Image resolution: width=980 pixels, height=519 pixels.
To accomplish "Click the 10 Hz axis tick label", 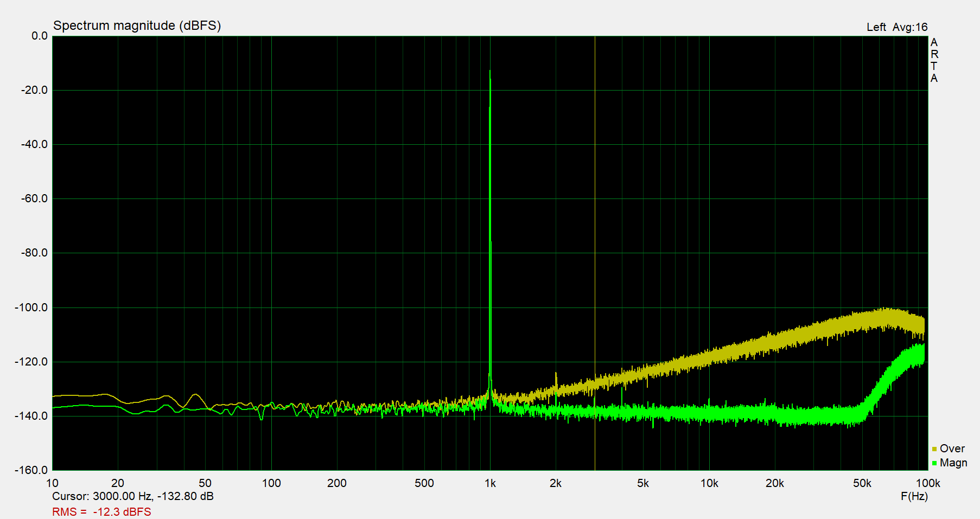I will point(53,483).
